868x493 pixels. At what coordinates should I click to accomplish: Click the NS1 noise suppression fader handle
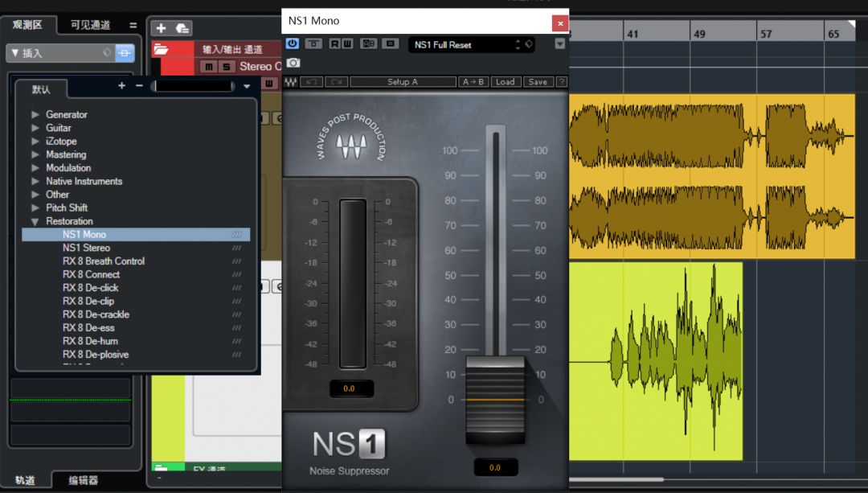coord(495,400)
